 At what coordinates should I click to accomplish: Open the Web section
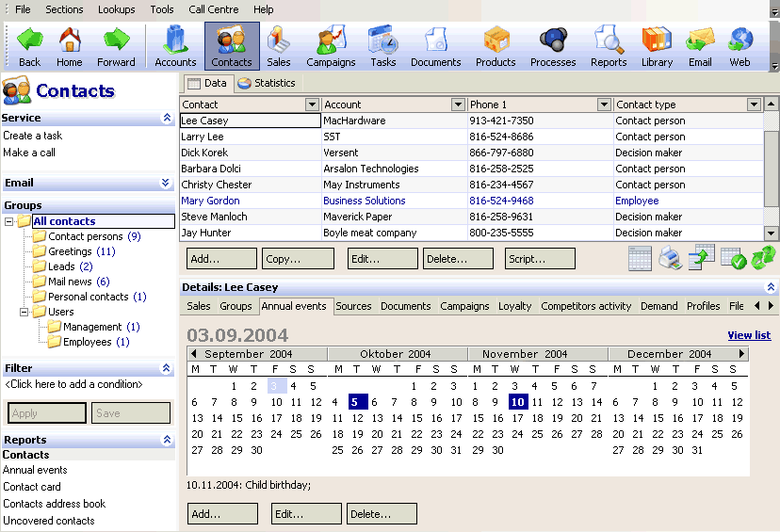(739, 47)
